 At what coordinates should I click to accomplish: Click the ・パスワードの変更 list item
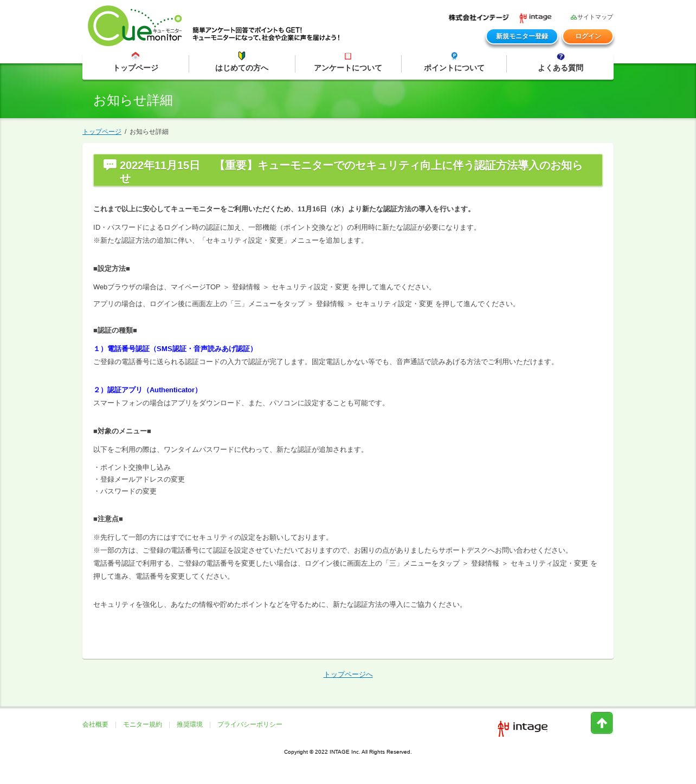(125, 491)
